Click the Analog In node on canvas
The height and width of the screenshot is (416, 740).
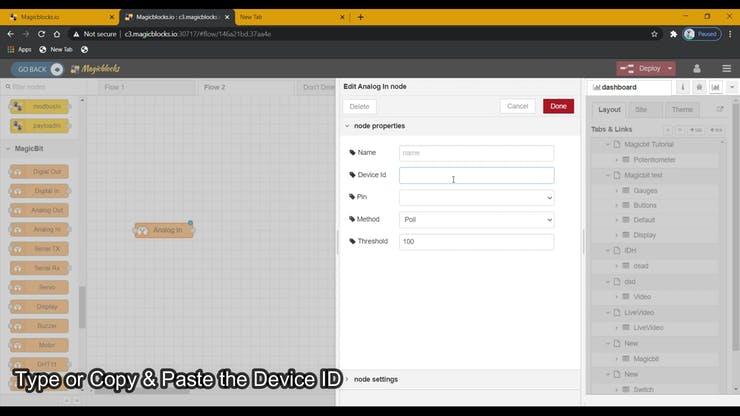click(165, 230)
